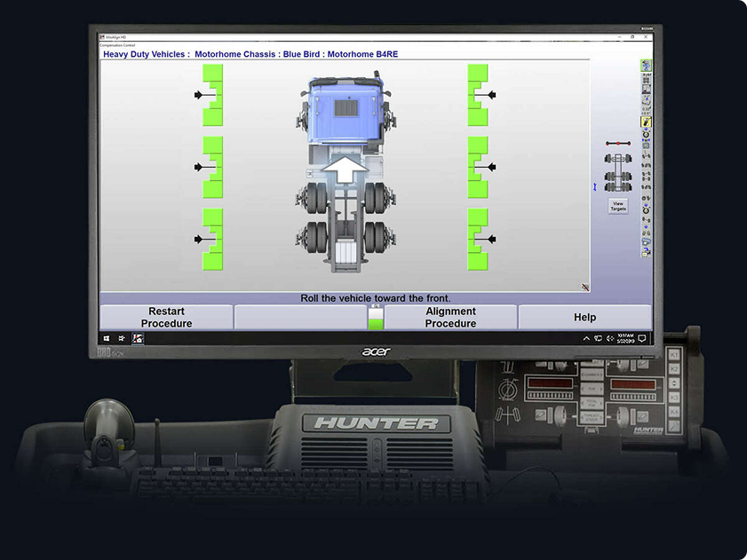This screenshot has width=747, height=560.
Task: Open the Windows Start menu
Action: (106, 338)
